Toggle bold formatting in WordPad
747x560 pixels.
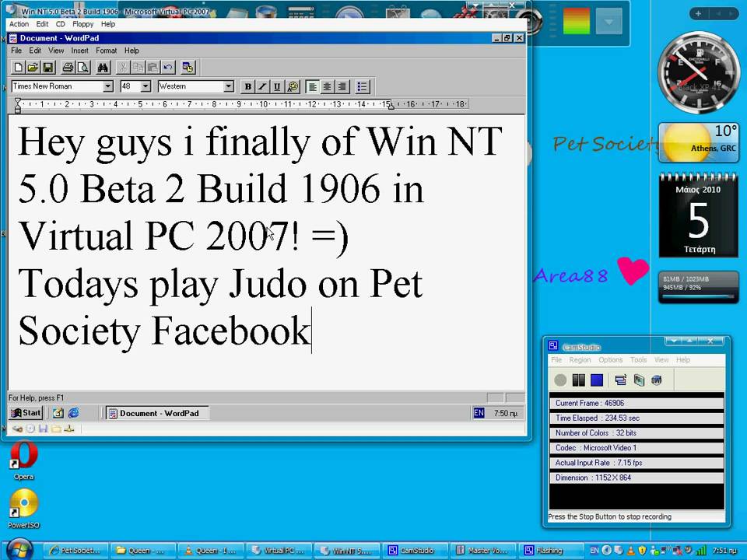coord(247,86)
